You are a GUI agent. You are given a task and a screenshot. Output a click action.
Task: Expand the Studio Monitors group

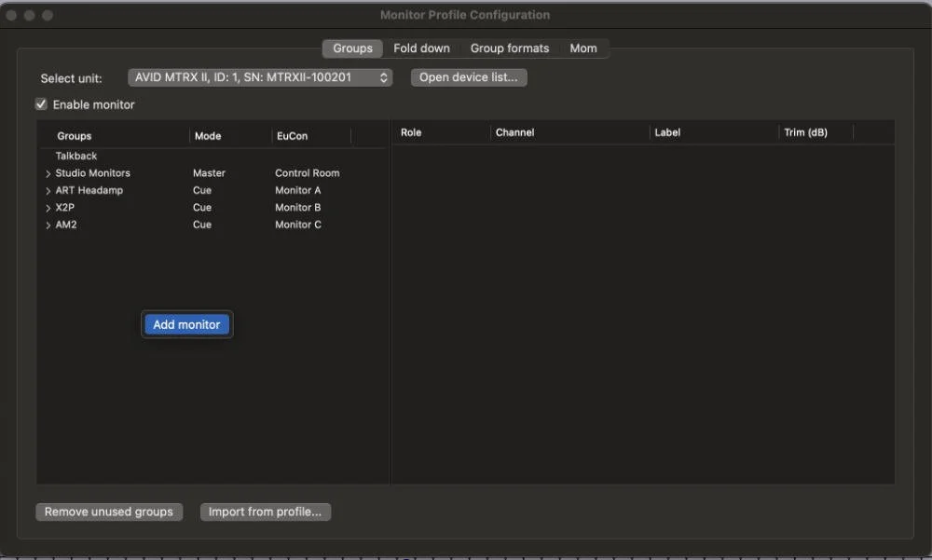click(48, 172)
